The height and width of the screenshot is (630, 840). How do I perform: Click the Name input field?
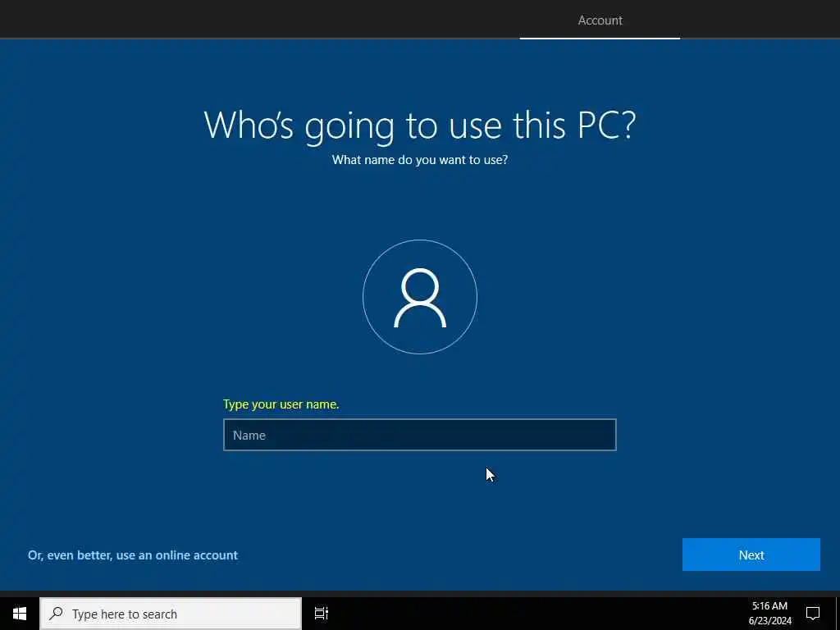coord(419,435)
